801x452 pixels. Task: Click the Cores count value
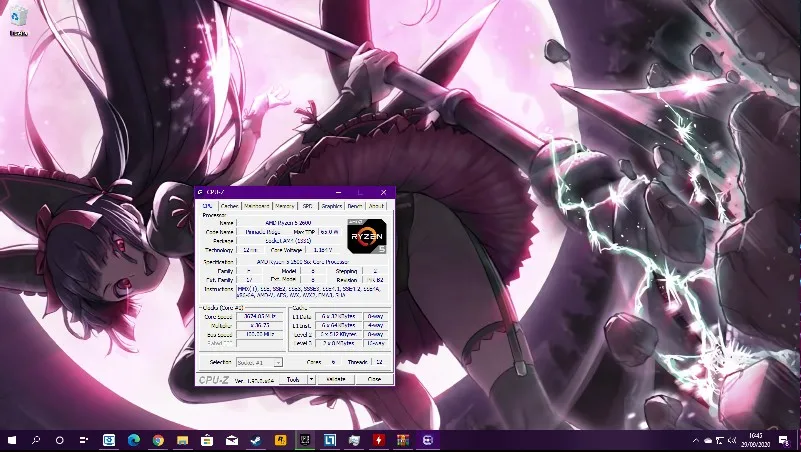[334, 362]
